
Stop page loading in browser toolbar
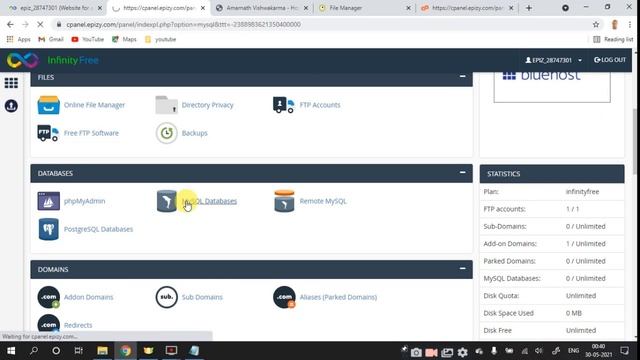click(40, 24)
